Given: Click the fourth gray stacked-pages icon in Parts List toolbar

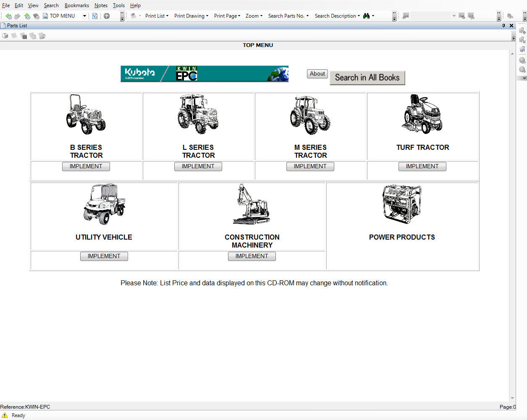Looking at the screenshot, I should point(33,36).
